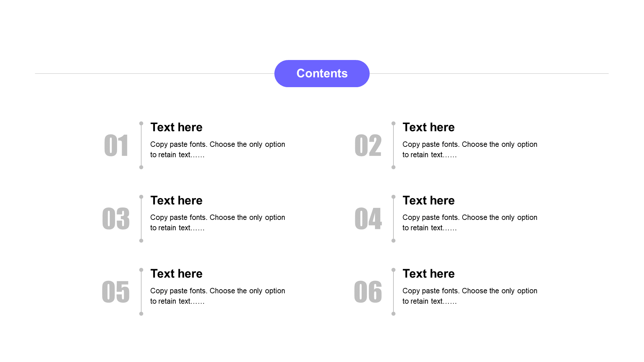Click the description paragraph under section 05
The image size is (644, 362).
click(217, 296)
